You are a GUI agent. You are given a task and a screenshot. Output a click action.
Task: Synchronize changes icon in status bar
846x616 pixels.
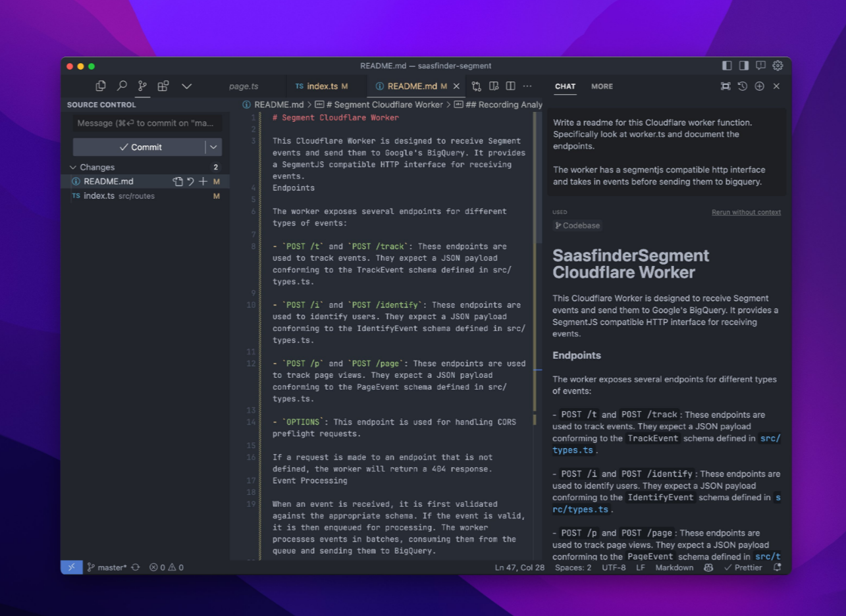tap(136, 567)
